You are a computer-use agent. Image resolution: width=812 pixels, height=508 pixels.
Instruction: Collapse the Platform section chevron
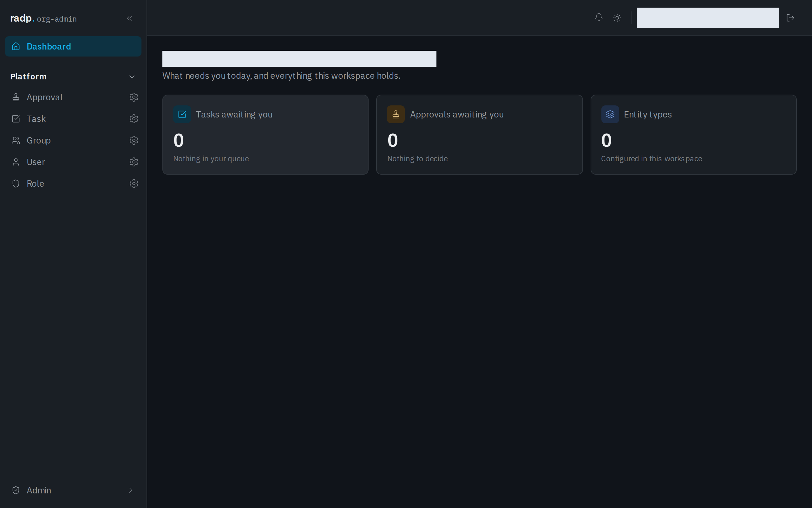pyautogui.click(x=132, y=77)
